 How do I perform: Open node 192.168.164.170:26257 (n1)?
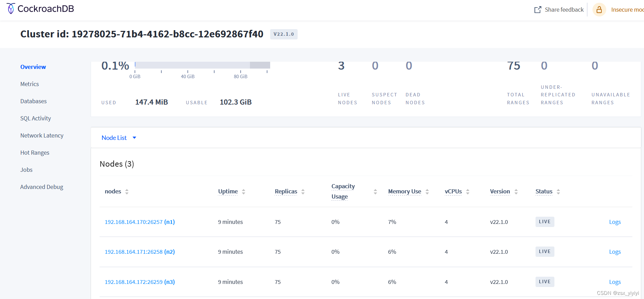click(140, 222)
